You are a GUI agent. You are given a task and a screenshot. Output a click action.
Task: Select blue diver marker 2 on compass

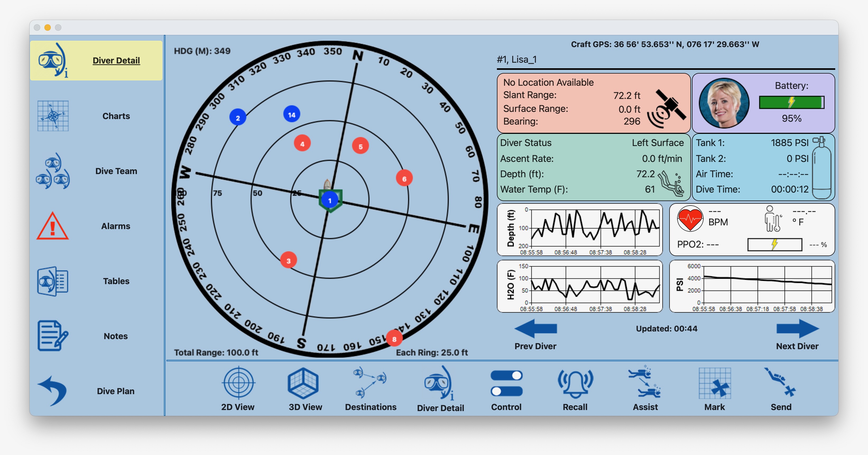click(238, 117)
